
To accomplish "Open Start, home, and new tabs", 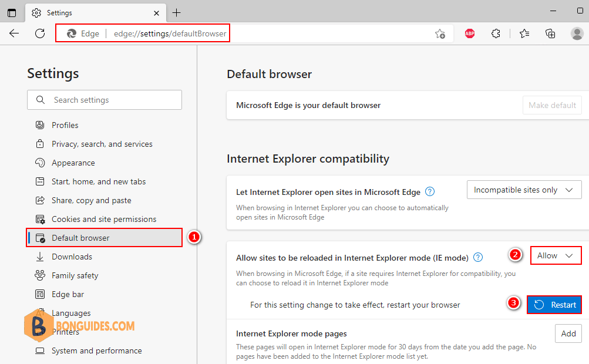I will pos(105,181).
